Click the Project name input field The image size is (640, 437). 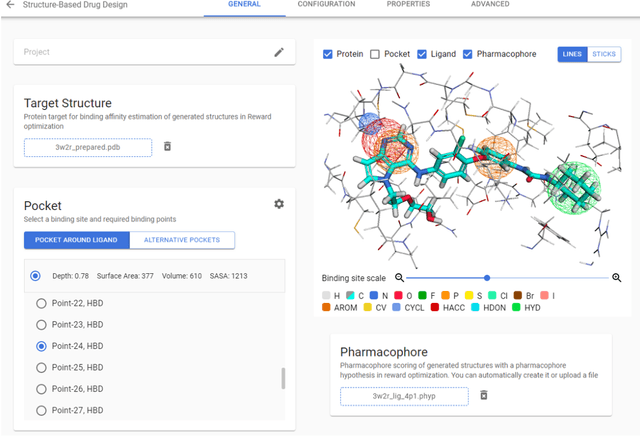pos(140,52)
